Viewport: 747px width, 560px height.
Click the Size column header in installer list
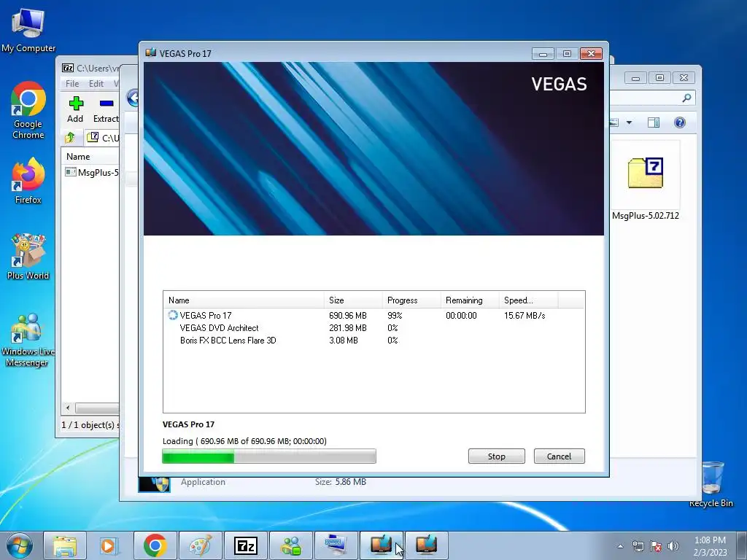(353, 300)
